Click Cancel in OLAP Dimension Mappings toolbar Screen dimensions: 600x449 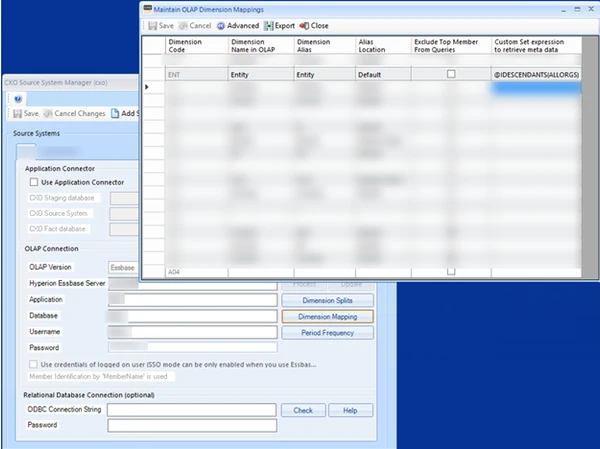[x=195, y=26]
